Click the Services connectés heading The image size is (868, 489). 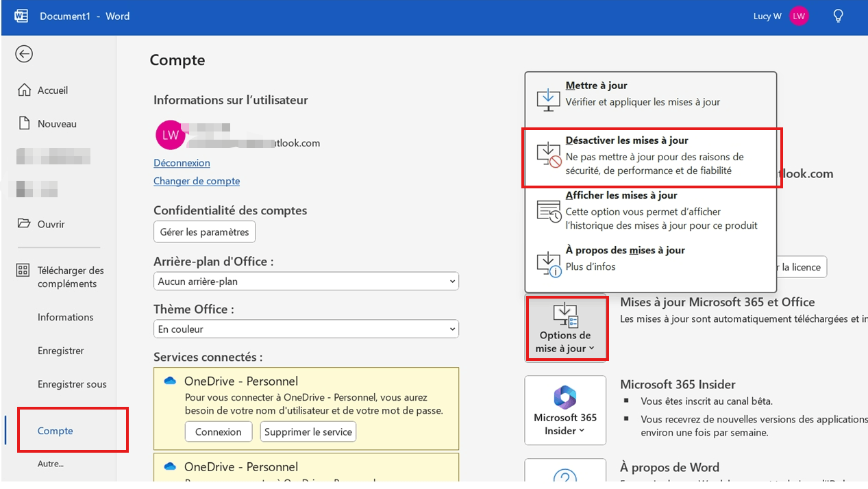[x=208, y=357]
